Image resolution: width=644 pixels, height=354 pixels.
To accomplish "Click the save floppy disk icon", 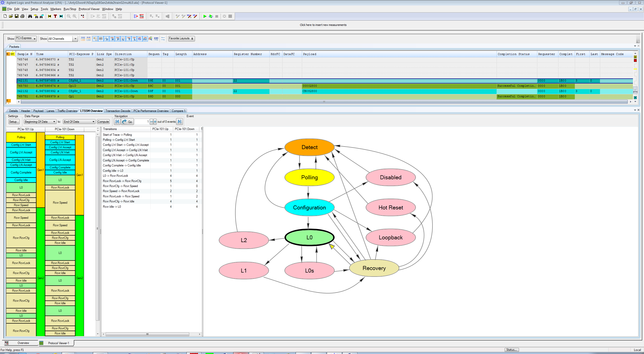I will 17,16.
